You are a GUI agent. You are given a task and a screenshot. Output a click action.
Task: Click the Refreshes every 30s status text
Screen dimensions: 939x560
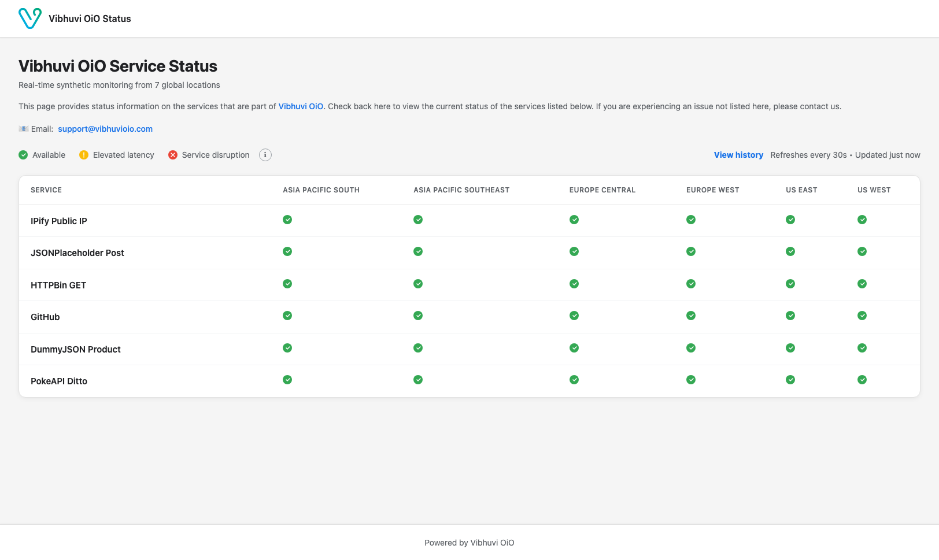(x=808, y=155)
